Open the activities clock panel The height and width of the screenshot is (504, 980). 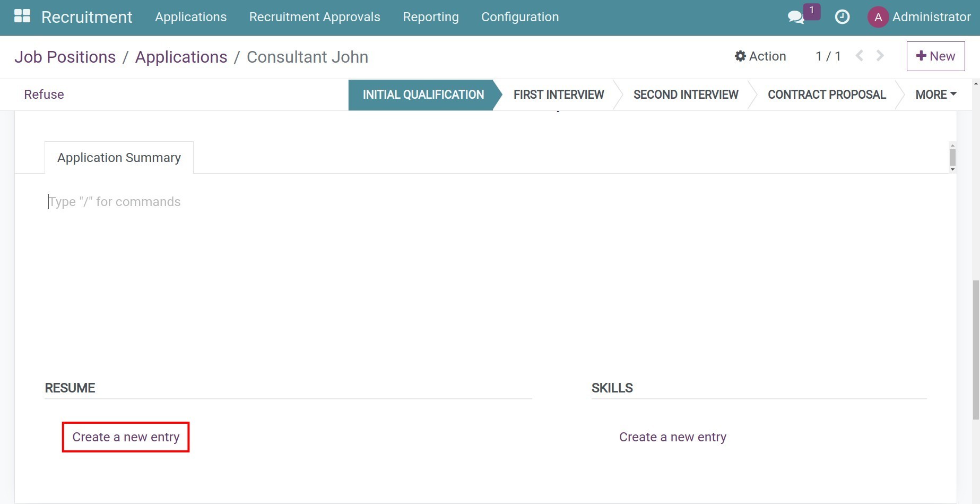(x=842, y=17)
